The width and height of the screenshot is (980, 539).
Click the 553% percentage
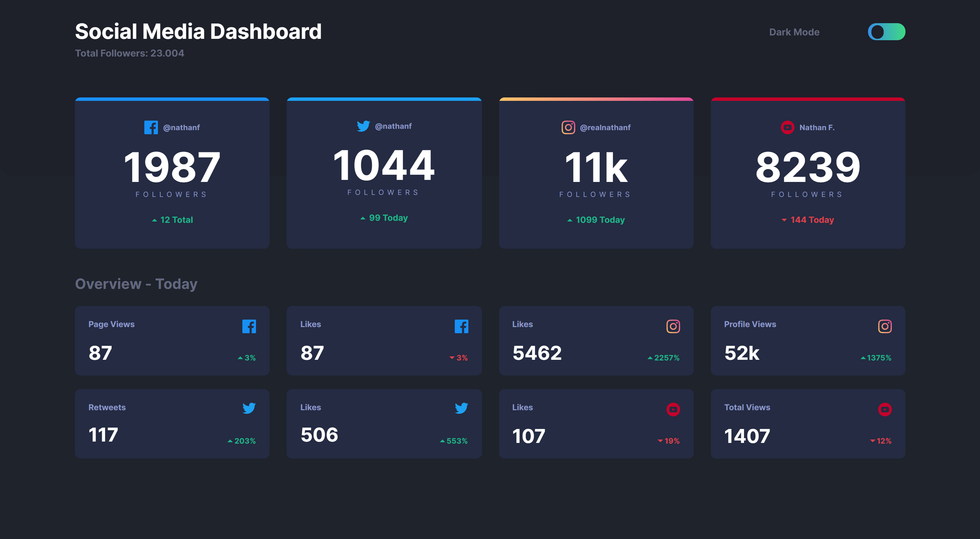(457, 441)
